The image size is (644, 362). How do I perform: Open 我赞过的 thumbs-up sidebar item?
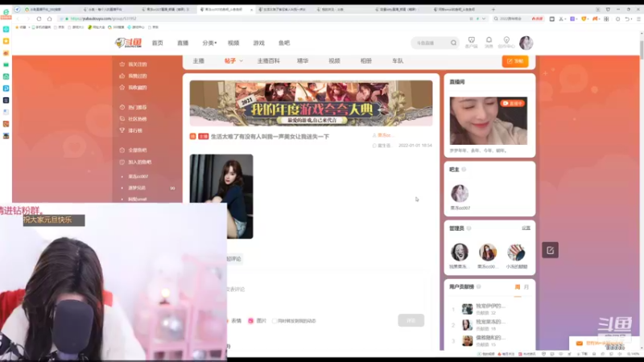(x=133, y=76)
